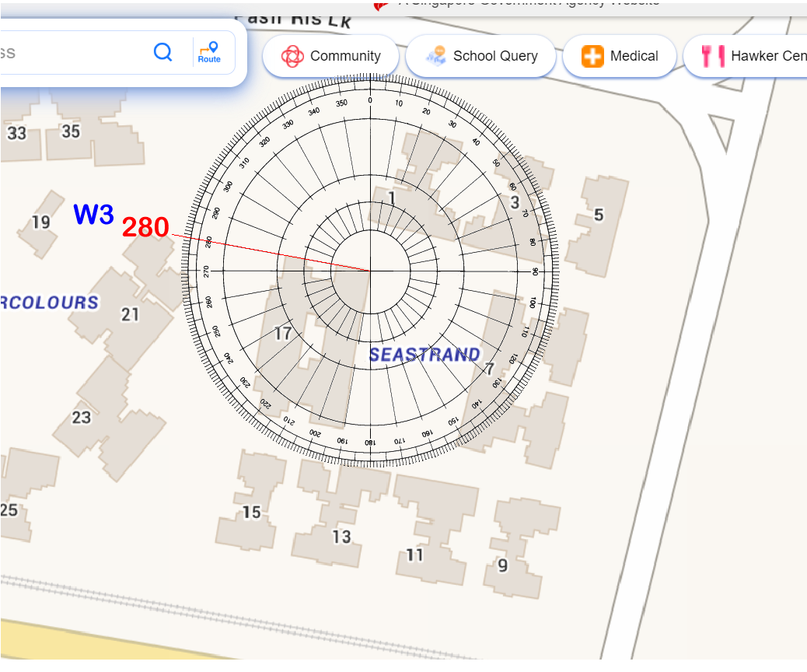Click the compass 0 degree mark
807x672 pixels.
[370, 100]
